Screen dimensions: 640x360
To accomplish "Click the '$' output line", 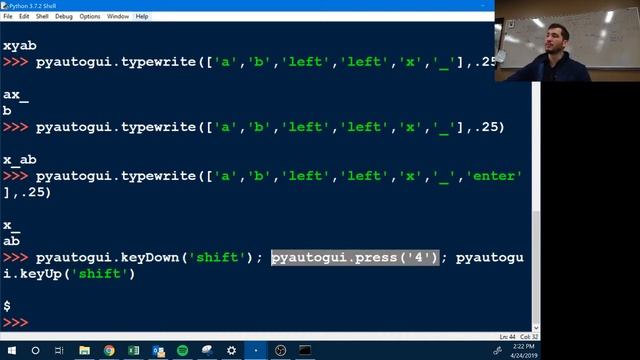I will pyautogui.click(x=7, y=306).
